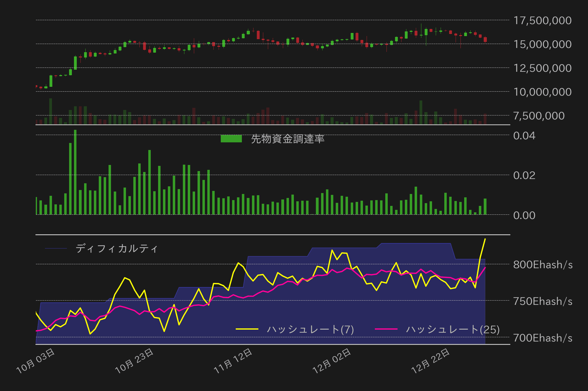The image size is (588, 391).
Task: Click 17,500,000 price axis label
Action: (x=542, y=20)
